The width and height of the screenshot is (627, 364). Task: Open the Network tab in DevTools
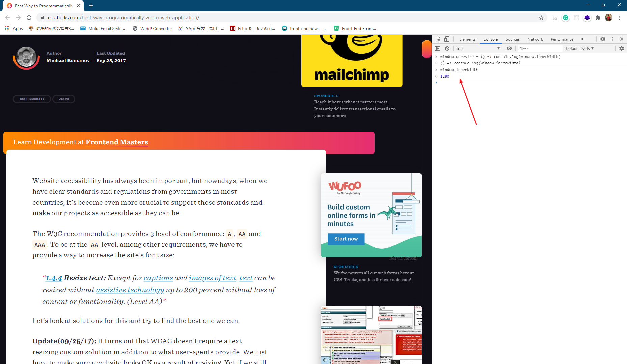(x=535, y=39)
